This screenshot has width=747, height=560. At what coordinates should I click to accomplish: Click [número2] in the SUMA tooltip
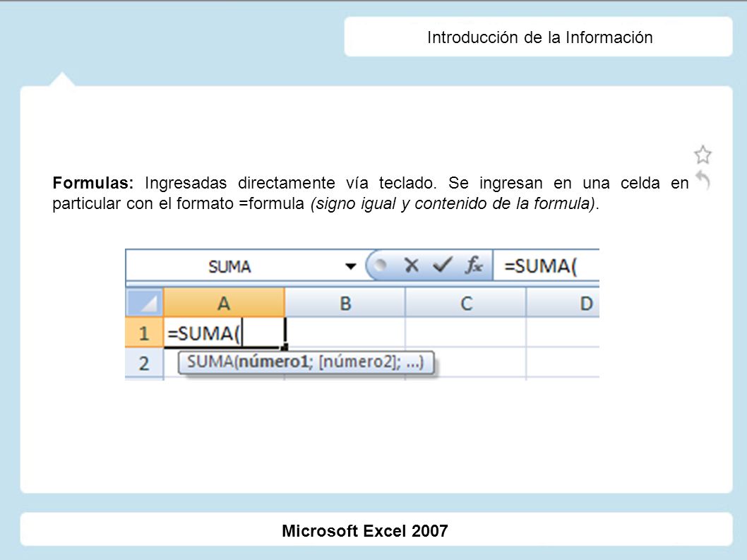(x=359, y=362)
